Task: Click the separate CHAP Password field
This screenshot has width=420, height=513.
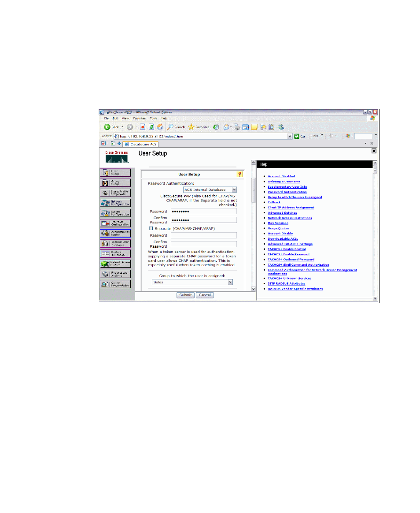Action: [x=204, y=235]
